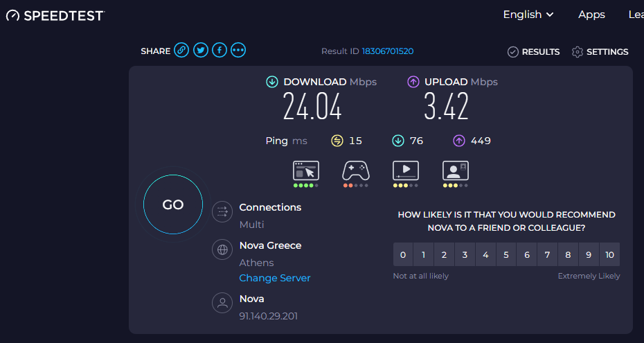Share result on Twitter
Image resolution: width=644 pixels, height=343 pixels.
coord(200,50)
